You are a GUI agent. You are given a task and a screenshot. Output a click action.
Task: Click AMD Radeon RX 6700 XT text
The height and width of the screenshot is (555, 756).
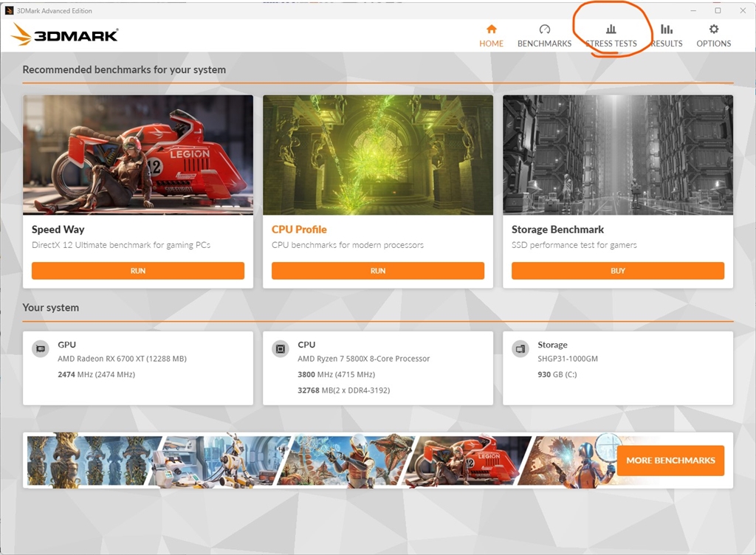(x=122, y=359)
